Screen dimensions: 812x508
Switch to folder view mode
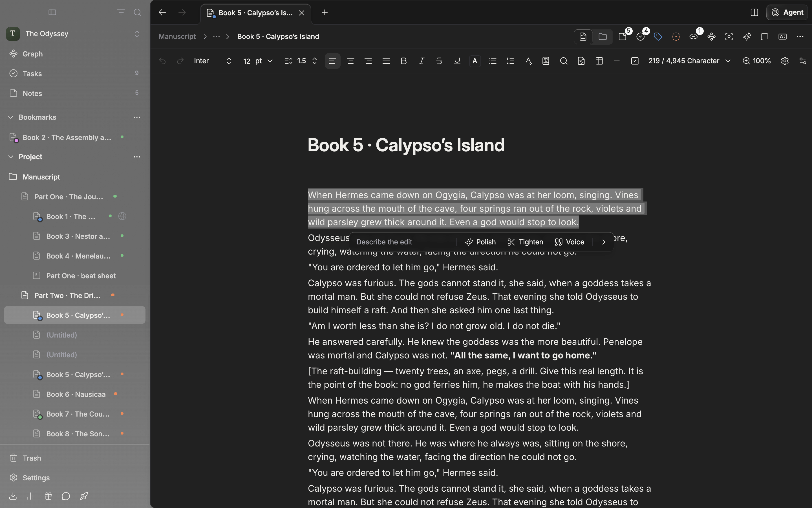tap(603, 37)
